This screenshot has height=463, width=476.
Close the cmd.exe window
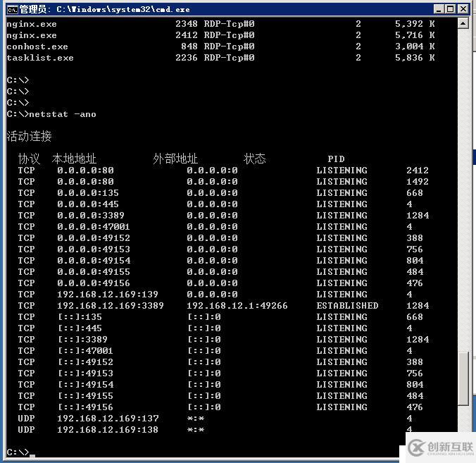tap(463, 9)
